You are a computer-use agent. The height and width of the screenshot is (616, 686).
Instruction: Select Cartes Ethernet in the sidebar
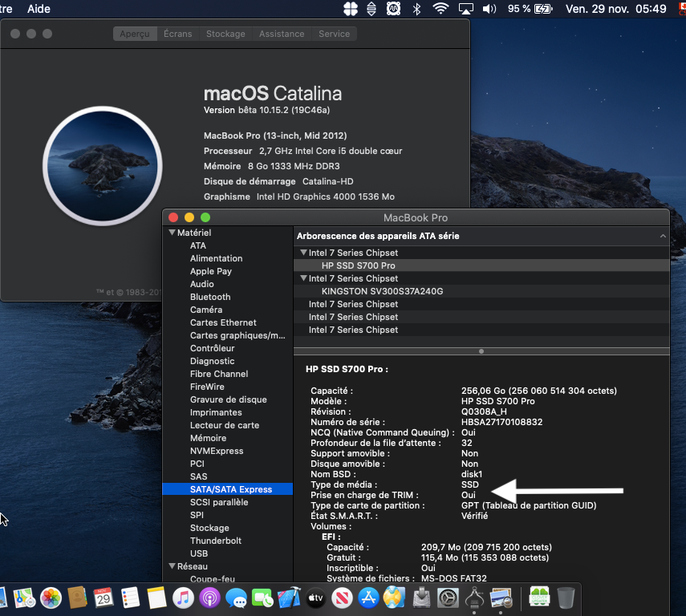click(x=223, y=322)
